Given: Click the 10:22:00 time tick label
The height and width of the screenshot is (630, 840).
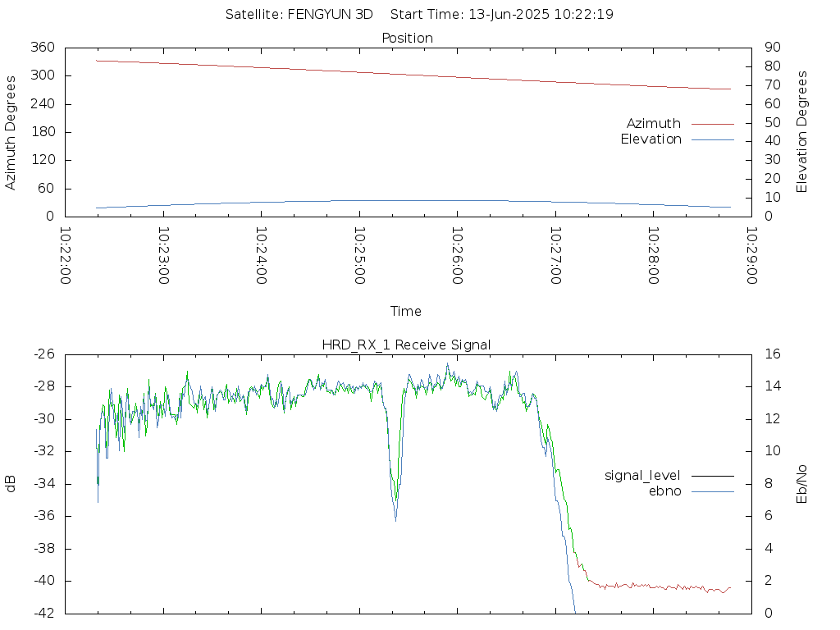Looking at the screenshot, I should (x=66, y=256).
